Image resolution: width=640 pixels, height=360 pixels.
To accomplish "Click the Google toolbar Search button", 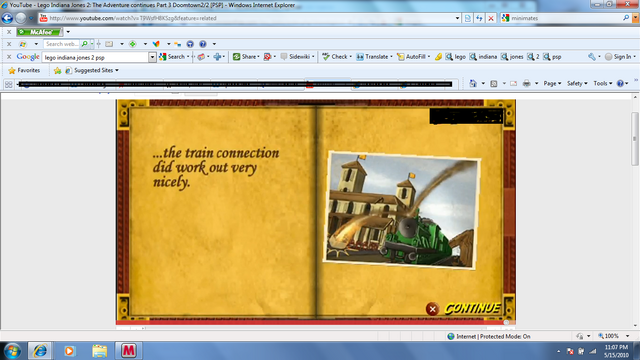I will [x=172, y=57].
